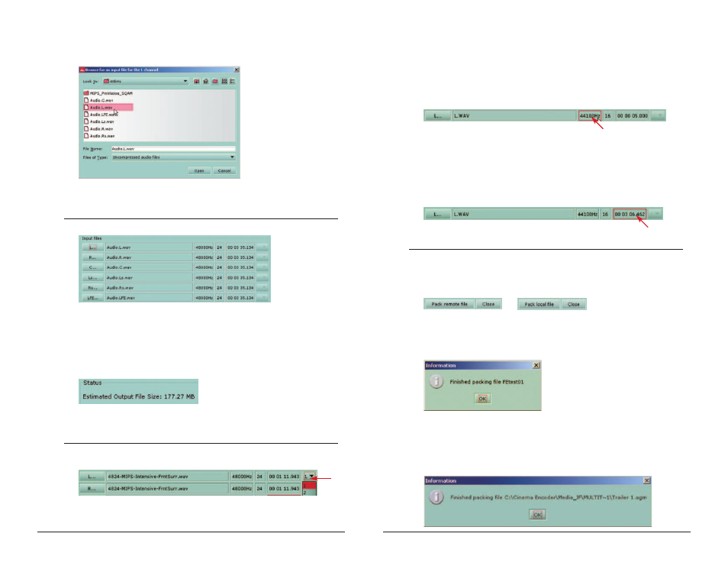Image resolution: width=728 pixels, height=569 pixels.
Task: Click R... button on the 4824-MIPS-Intensive row
Action: [x=92, y=489]
